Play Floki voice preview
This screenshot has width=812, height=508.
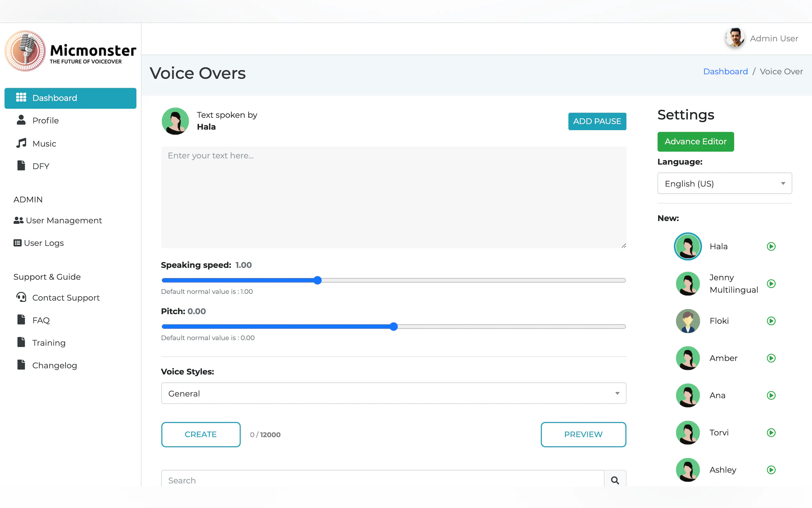pyautogui.click(x=771, y=321)
